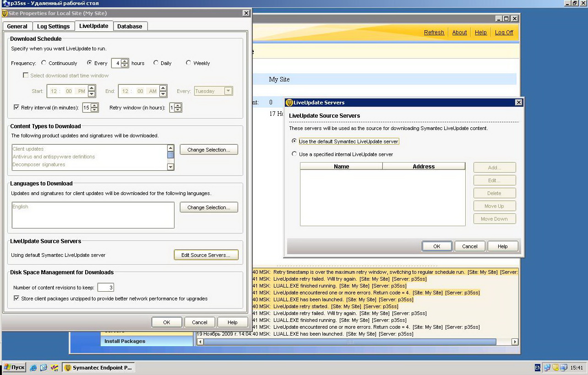
Task: Click Change Selection for Languages to Download
Action: [x=209, y=207]
